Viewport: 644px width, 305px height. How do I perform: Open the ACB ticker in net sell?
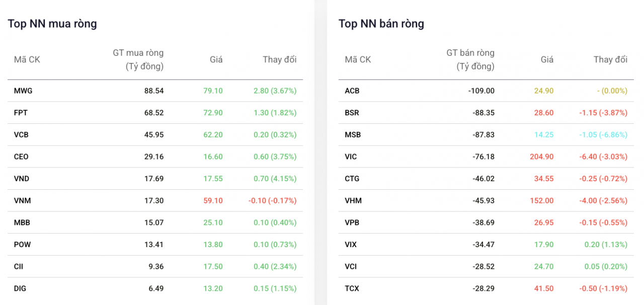(352, 91)
